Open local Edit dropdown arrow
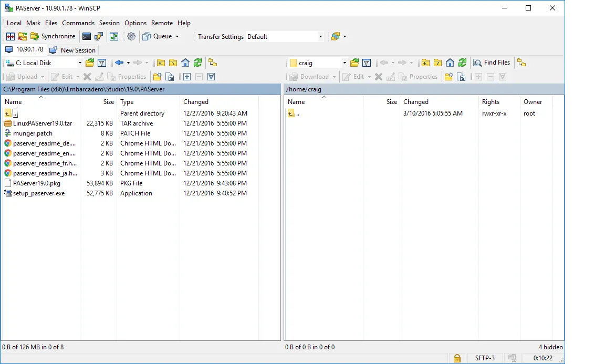Screen dimensions: 605x364 click(78, 77)
